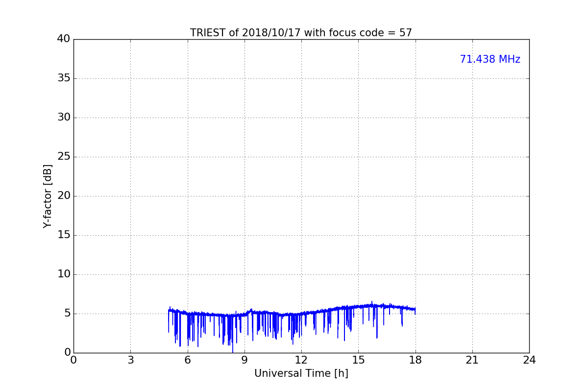Image resolution: width=588 pixels, height=392 pixels.
Task: Click the '71.438 MHz' frequency label
Action: pos(490,59)
